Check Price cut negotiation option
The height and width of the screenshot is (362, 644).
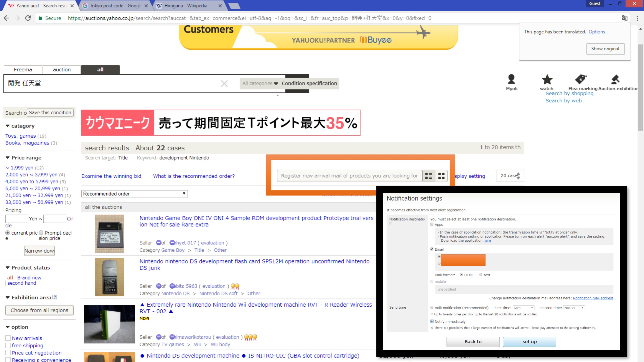[x=8, y=353]
